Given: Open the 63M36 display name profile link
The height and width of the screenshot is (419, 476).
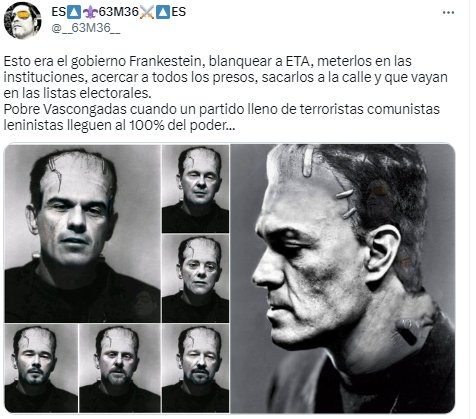Looking at the screenshot, I should click(119, 12).
